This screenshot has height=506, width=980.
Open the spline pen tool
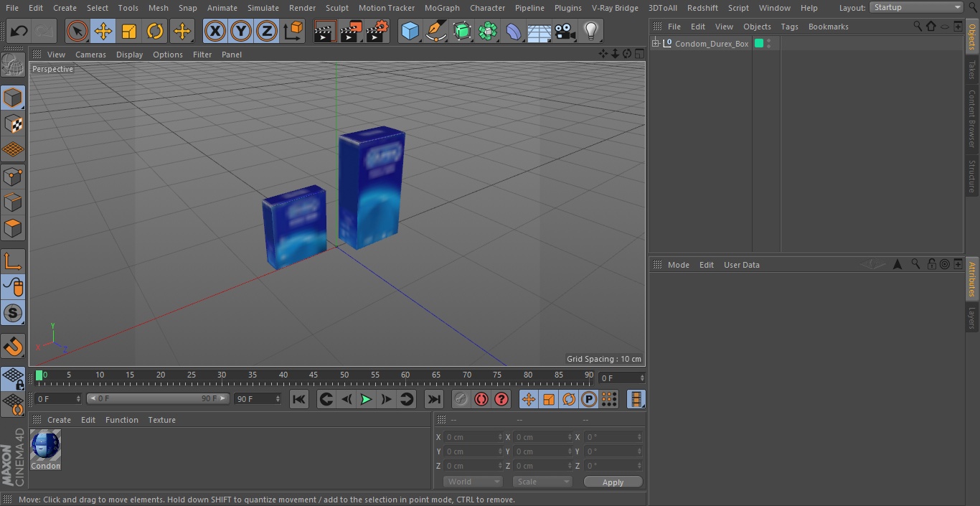(x=435, y=31)
